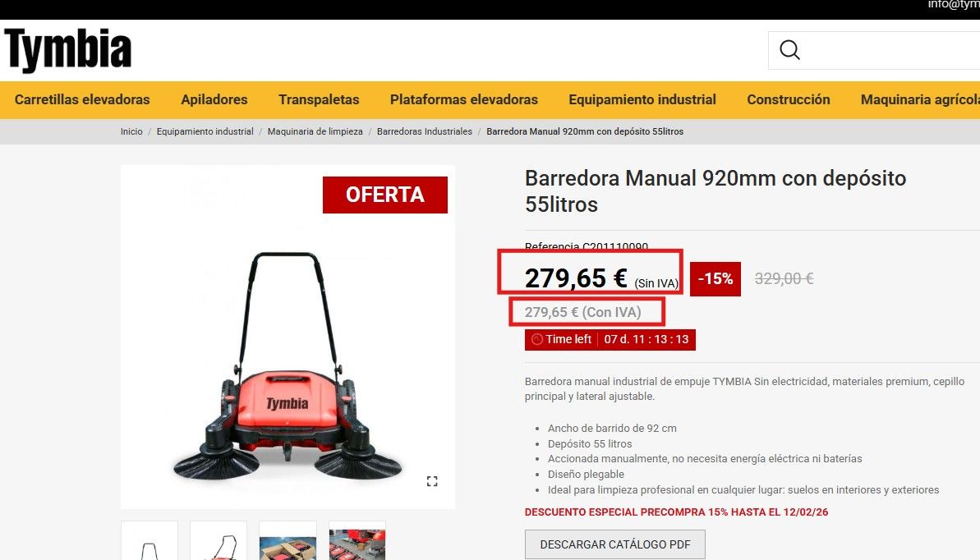Click DESCARGAR CATÁLOGO PDF button
The height and width of the screenshot is (560, 980).
click(x=615, y=544)
